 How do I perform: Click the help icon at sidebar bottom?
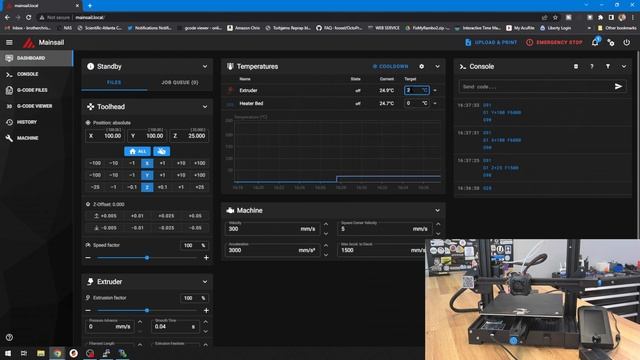click(x=9, y=338)
